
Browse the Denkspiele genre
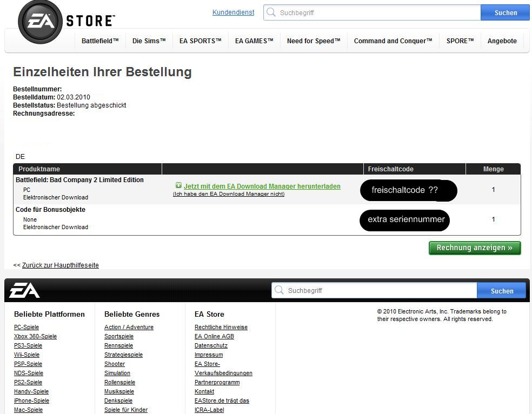pyautogui.click(x=118, y=400)
